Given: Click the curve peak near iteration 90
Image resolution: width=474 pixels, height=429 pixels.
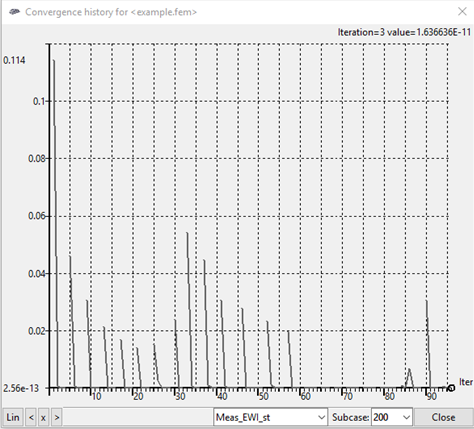Looking at the screenshot, I should [x=426, y=301].
